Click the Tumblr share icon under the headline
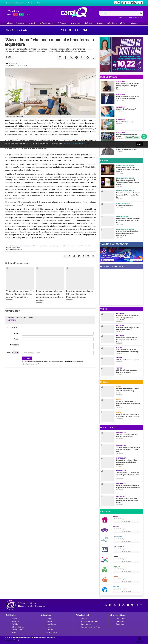Viewport: 148px width, 644px height. (93, 58)
